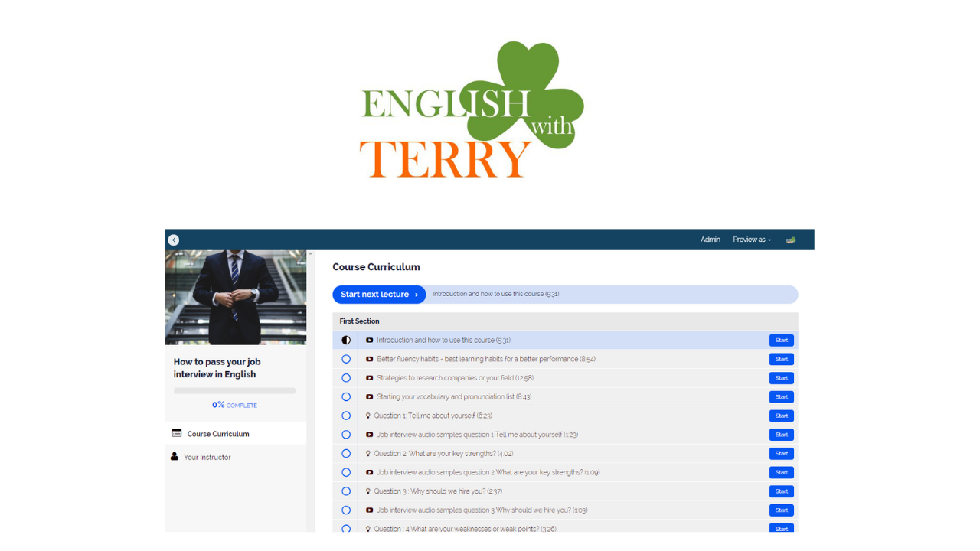Start Question 2 key strengths lecture

tap(782, 453)
